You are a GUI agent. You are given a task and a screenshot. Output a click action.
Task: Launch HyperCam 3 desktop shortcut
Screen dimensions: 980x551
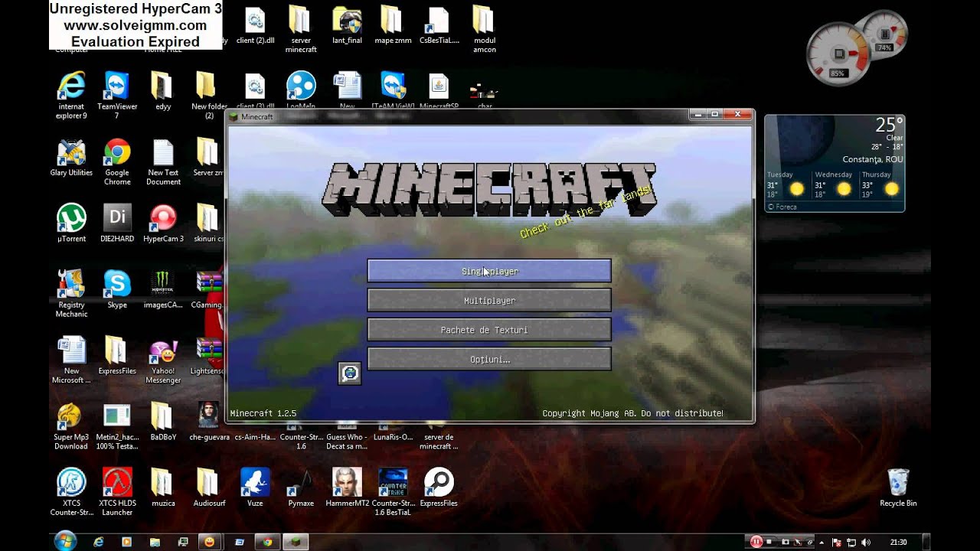coord(163,223)
